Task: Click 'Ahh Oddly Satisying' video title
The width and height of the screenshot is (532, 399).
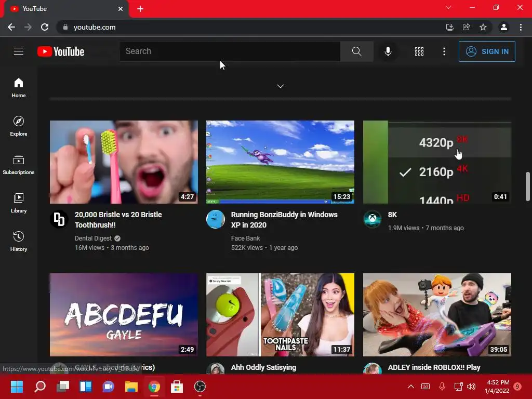Action: 263,367
